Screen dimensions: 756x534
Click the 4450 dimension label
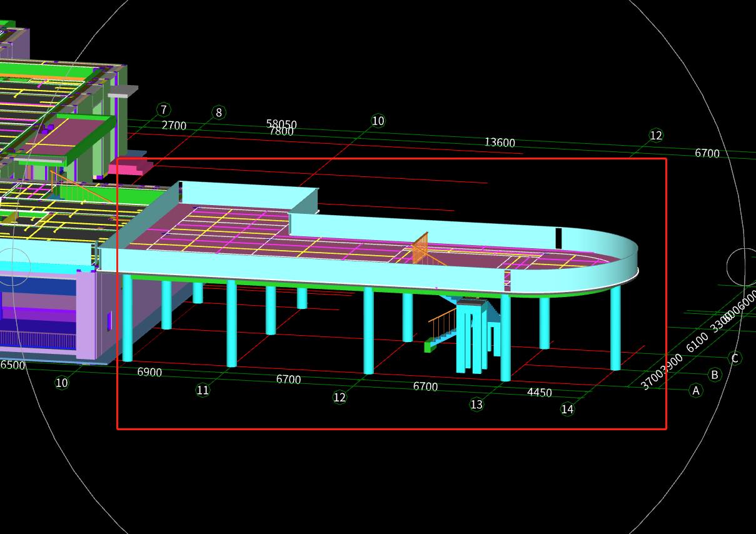[x=540, y=393]
